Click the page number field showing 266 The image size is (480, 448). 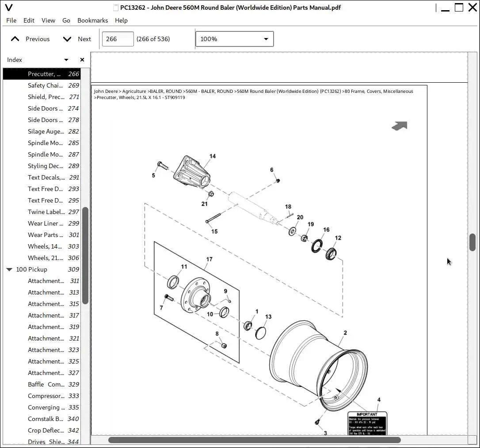click(x=118, y=39)
